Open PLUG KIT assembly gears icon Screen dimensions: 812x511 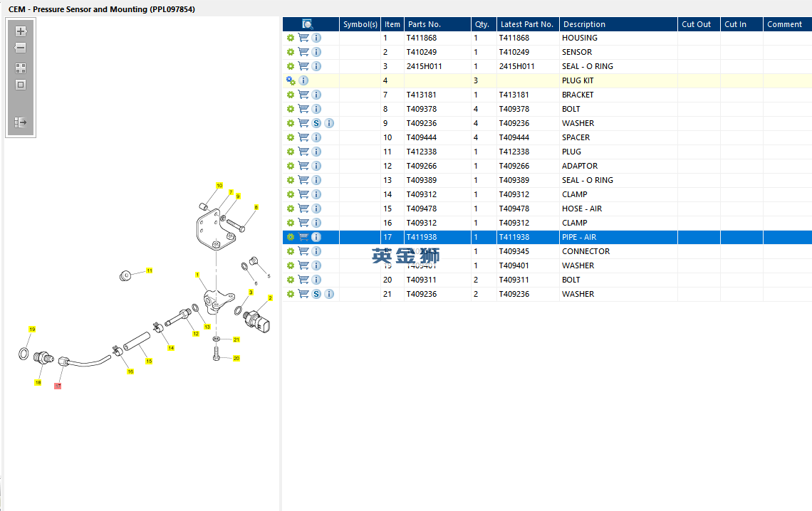pos(291,80)
